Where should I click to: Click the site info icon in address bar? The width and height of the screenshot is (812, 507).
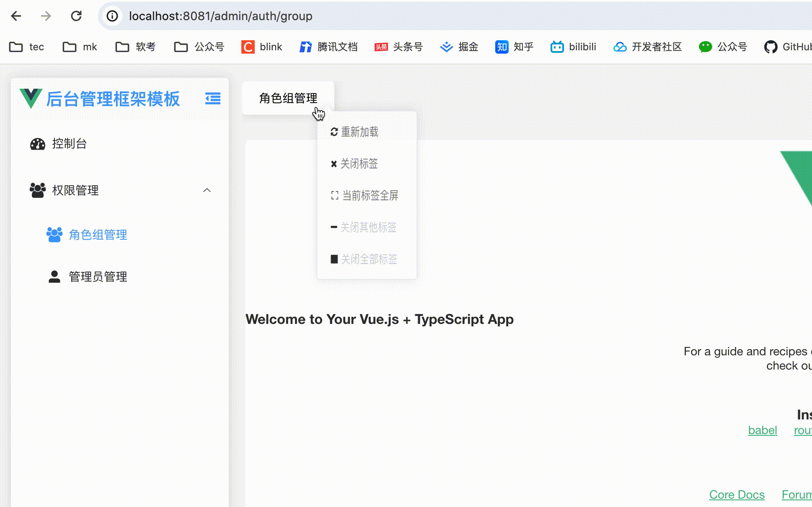[112, 16]
